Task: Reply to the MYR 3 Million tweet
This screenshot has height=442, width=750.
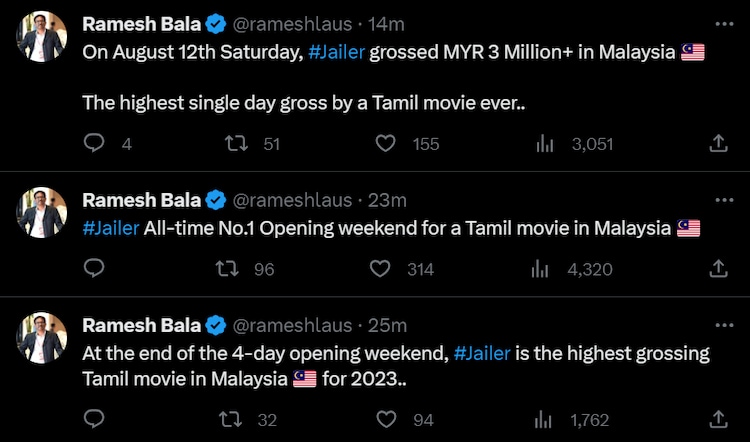Action: 94,144
